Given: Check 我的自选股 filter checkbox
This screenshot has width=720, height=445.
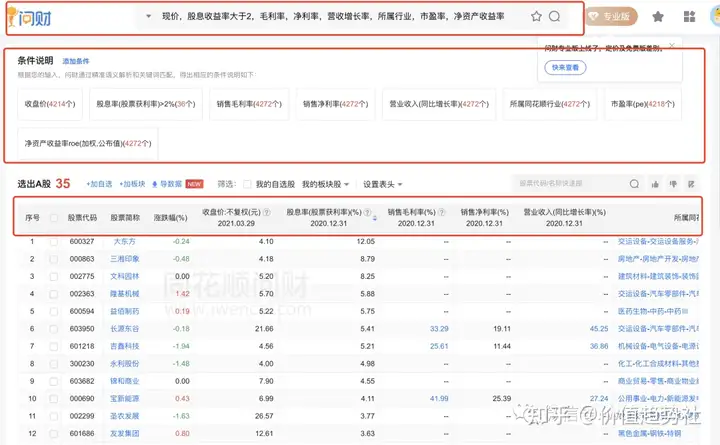Looking at the screenshot, I should point(247,184).
